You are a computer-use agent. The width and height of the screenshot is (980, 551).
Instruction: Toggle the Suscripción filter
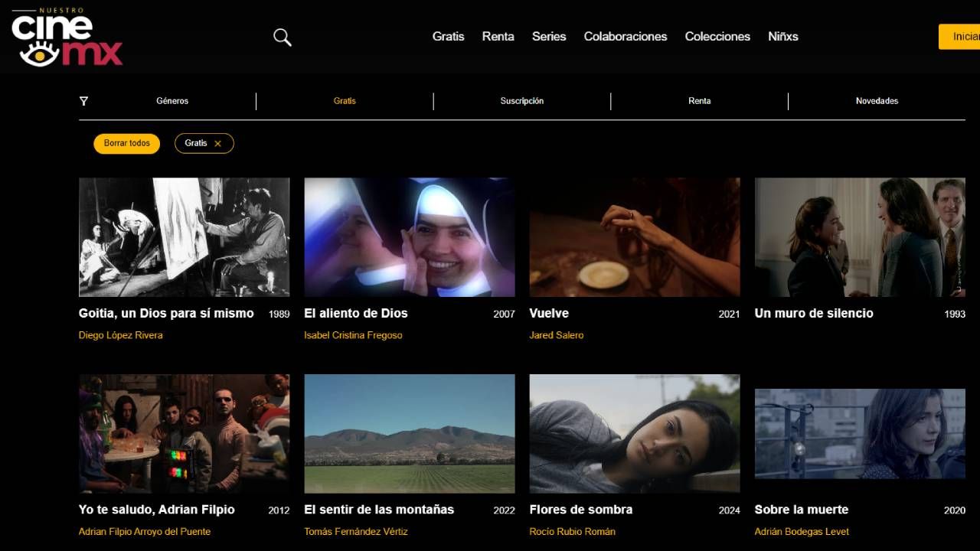[521, 101]
